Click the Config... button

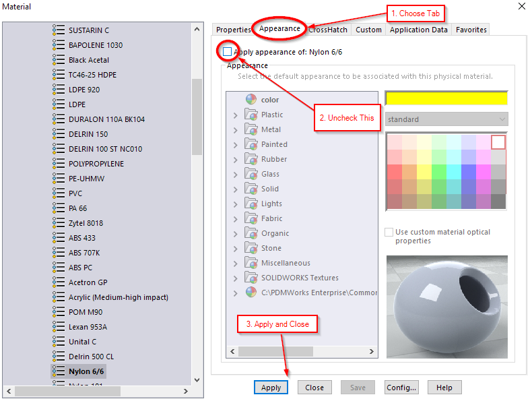[x=401, y=388]
